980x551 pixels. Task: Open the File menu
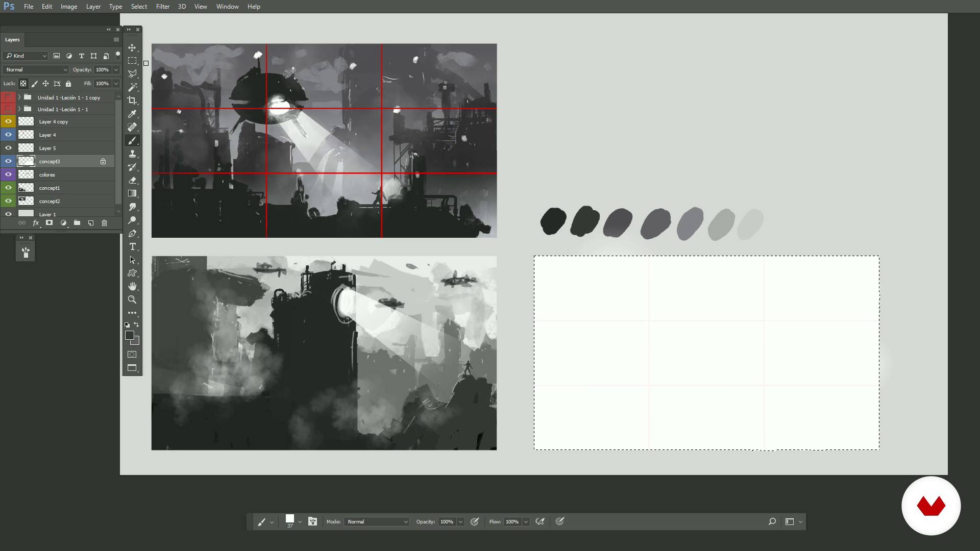(x=29, y=7)
